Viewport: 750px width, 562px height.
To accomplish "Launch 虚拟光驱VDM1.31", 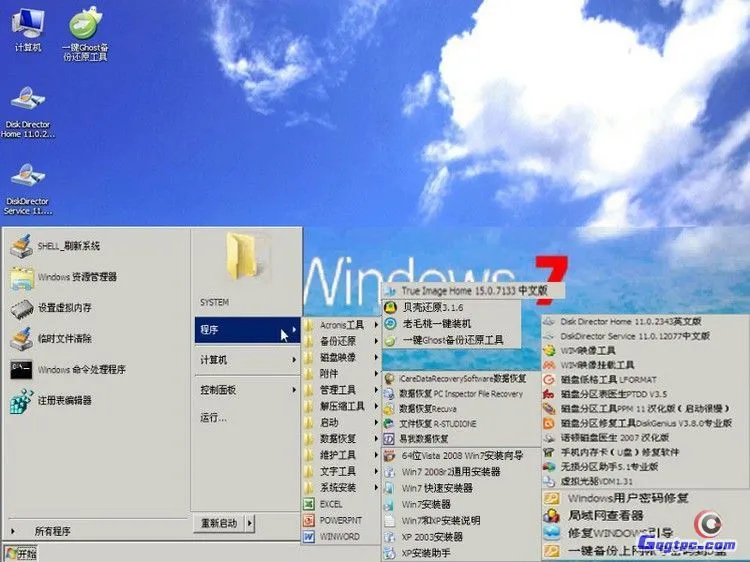I will tap(644, 481).
